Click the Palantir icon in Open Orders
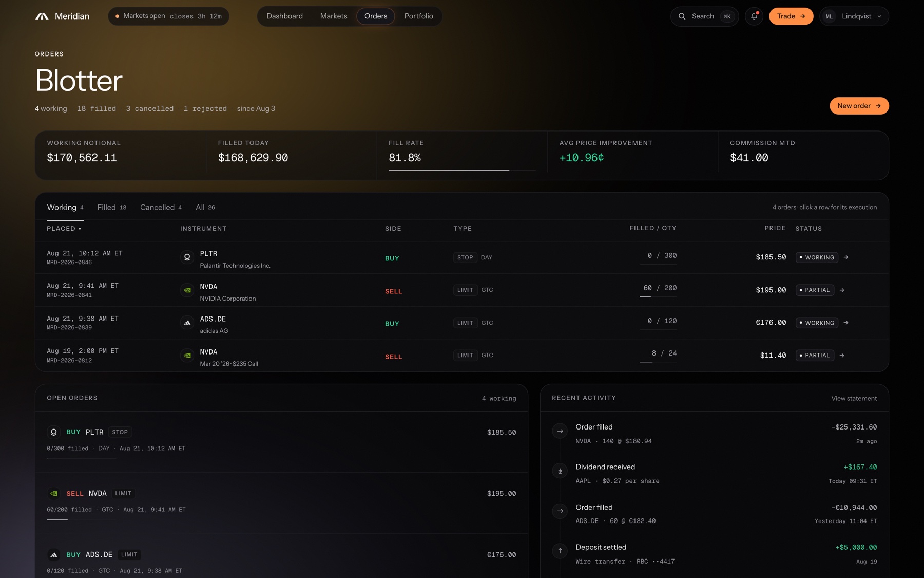 (x=54, y=432)
